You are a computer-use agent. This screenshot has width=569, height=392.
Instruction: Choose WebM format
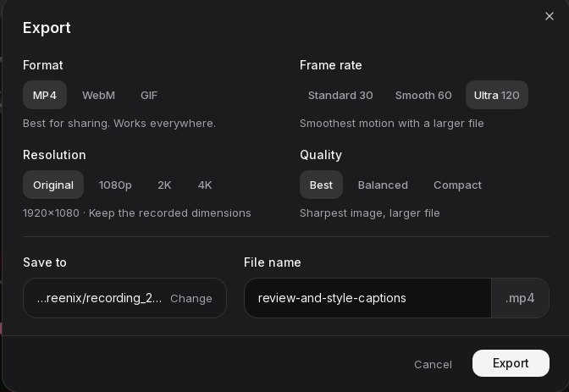coord(98,95)
